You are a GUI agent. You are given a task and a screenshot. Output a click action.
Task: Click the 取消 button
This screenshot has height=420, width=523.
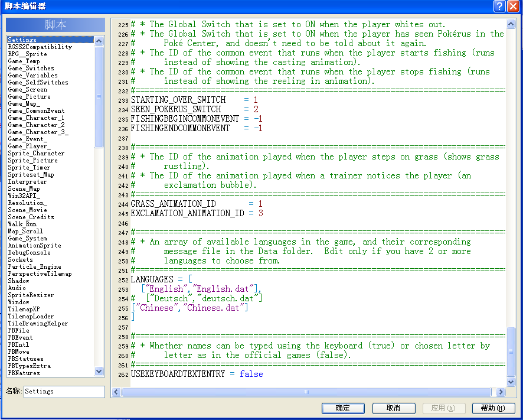pyautogui.click(x=394, y=408)
